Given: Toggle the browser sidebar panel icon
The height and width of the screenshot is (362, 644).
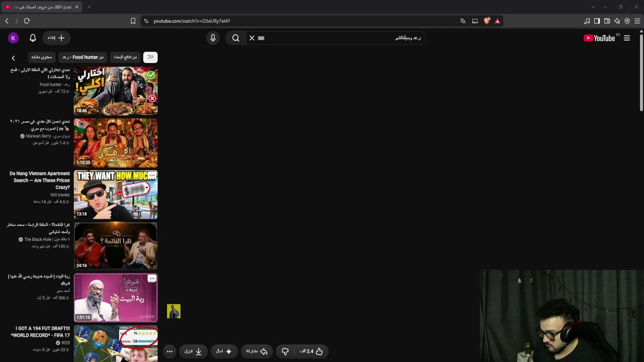Looking at the screenshot, I should 597,21.
